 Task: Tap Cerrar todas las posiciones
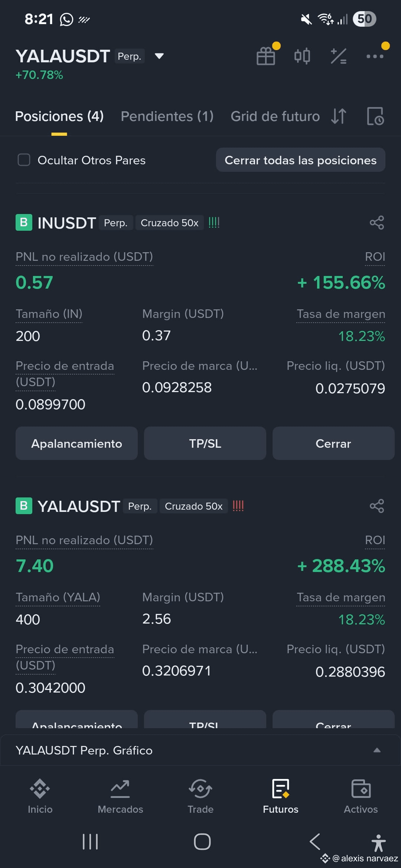(301, 160)
